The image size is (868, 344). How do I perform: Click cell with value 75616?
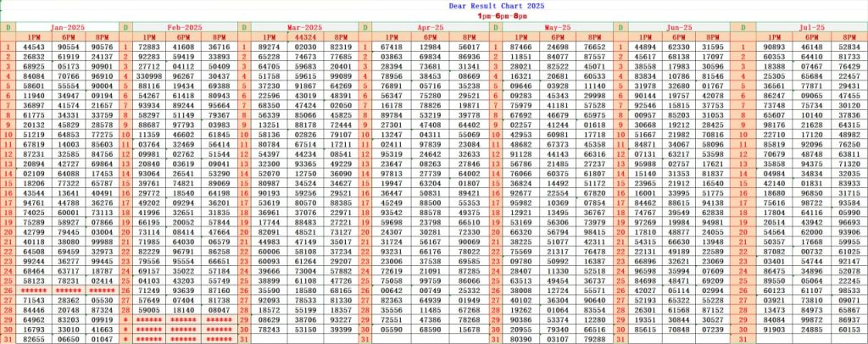coord(774,202)
